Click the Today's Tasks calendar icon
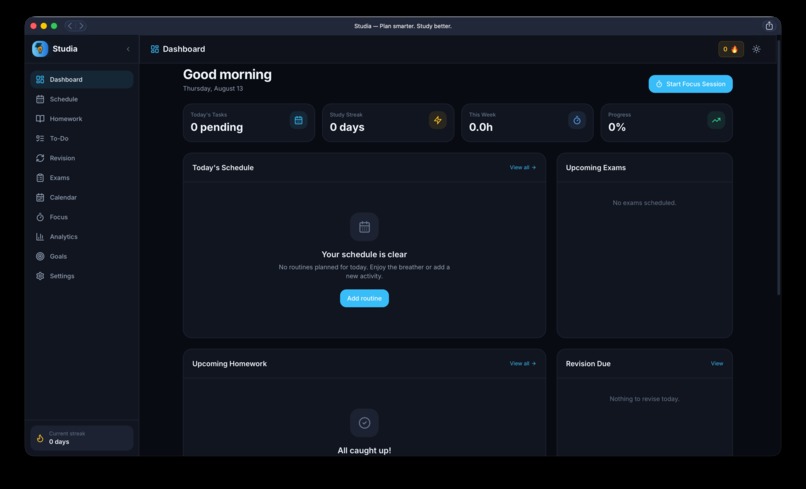The width and height of the screenshot is (806, 489). tap(299, 120)
